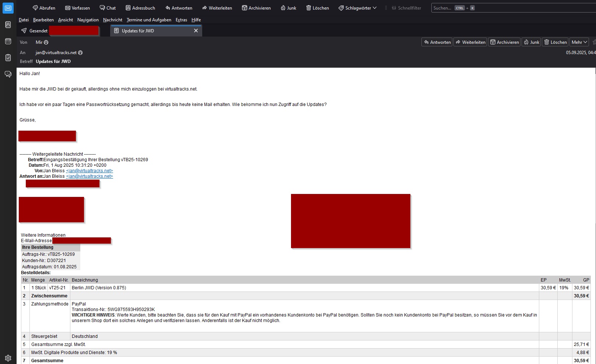
Task: Click jan@virtualtracks.net link after Von
Action: coord(90,171)
